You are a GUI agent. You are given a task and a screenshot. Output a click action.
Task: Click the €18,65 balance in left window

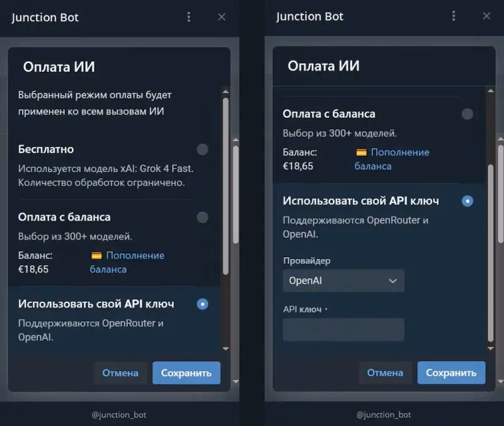point(33,270)
